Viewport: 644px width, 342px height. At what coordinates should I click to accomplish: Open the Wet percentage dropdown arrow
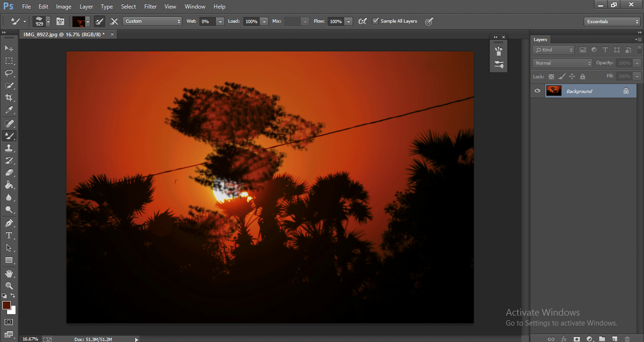point(220,21)
